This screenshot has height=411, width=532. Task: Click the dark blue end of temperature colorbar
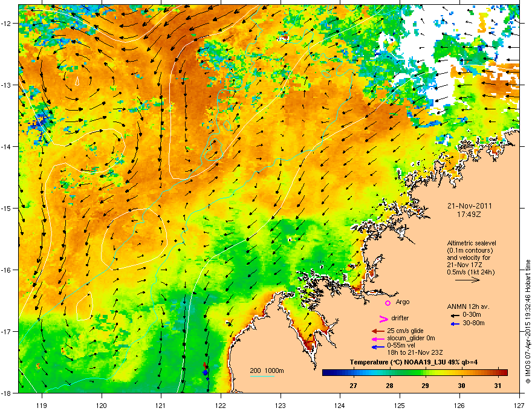(x=326, y=373)
